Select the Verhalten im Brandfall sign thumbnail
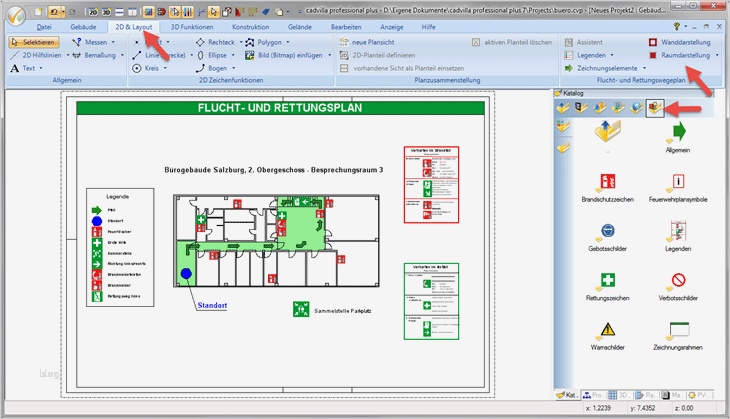 pyautogui.click(x=430, y=185)
